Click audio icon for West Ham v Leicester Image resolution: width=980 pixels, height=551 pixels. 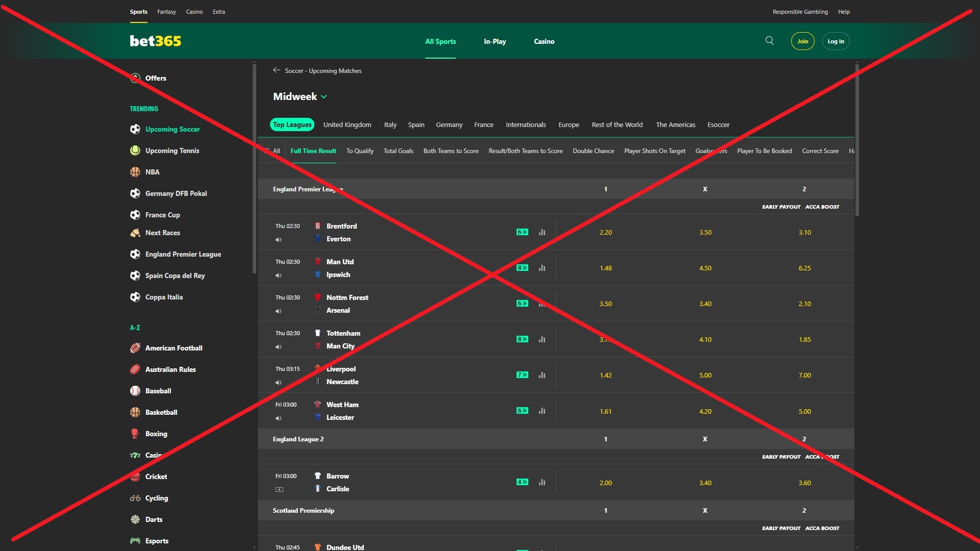point(279,418)
